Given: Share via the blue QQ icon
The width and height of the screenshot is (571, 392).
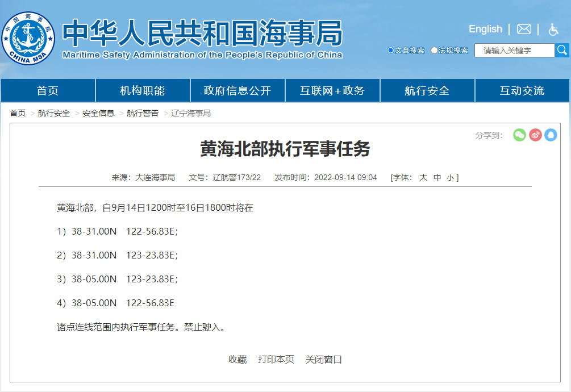Looking at the screenshot, I should [x=551, y=135].
